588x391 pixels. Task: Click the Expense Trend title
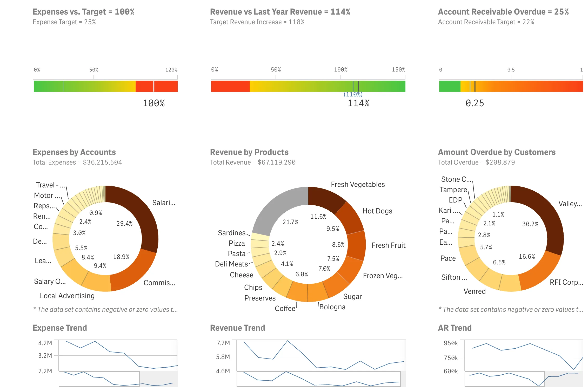point(60,328)
